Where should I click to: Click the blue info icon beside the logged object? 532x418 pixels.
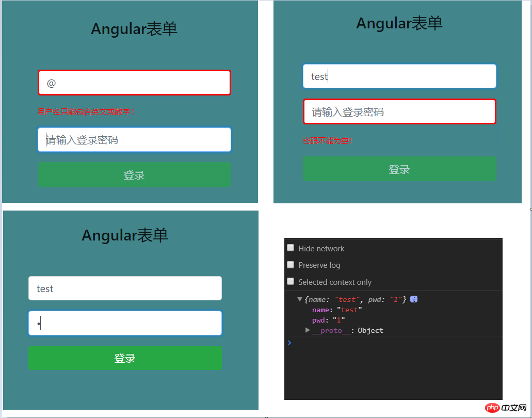click(x=413, y=299)
